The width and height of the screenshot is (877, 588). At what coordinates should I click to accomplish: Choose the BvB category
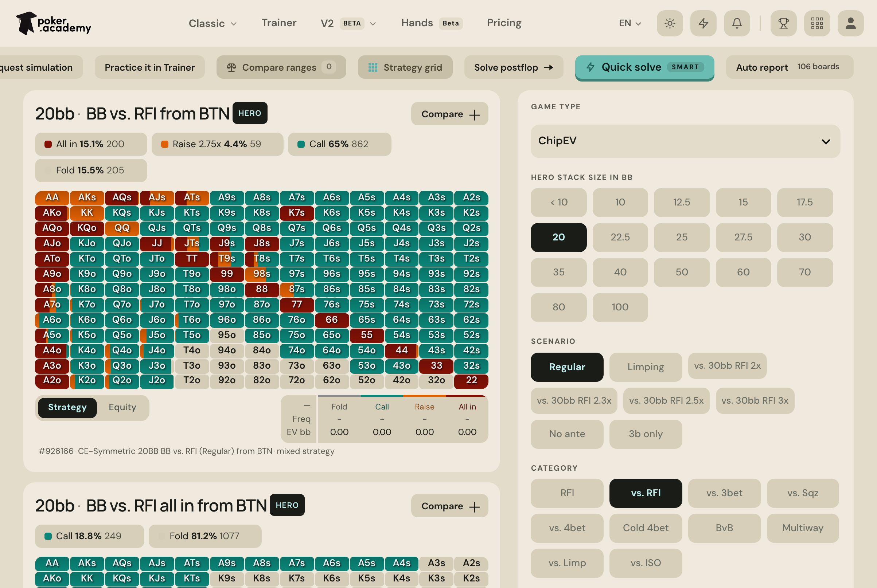click(724, 528)
